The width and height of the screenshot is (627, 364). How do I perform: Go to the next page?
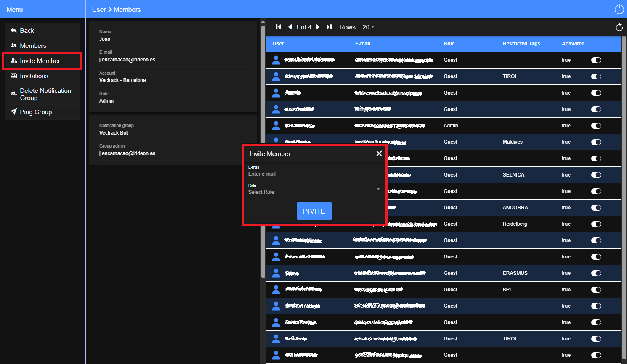click(318, 27)
